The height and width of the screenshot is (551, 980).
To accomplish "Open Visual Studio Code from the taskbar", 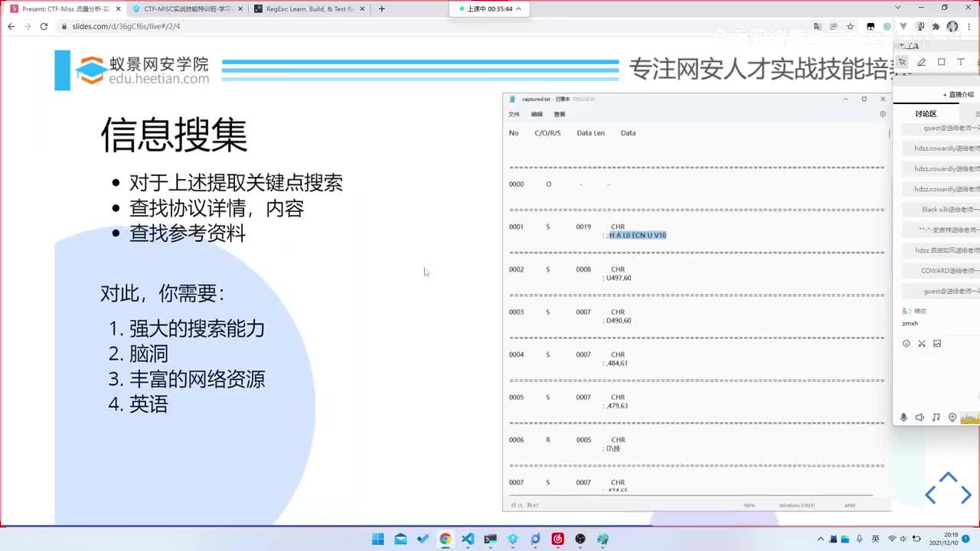I will pos(468,539).
